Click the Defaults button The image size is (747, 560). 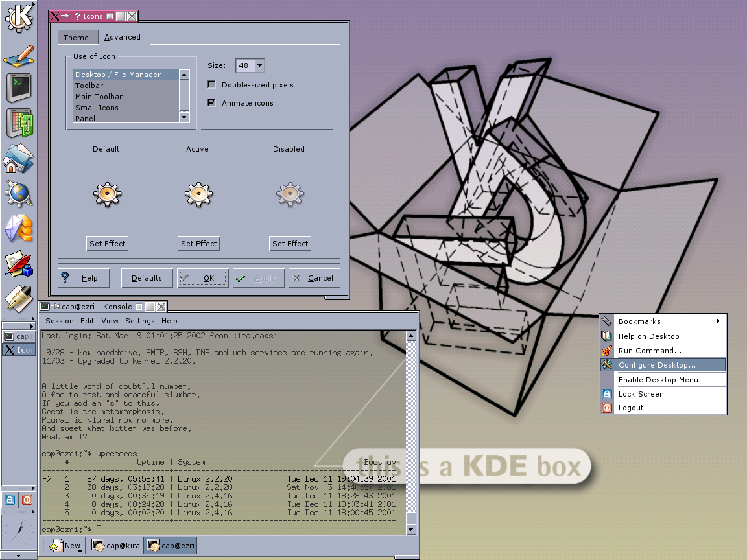(x=147, y=278)
